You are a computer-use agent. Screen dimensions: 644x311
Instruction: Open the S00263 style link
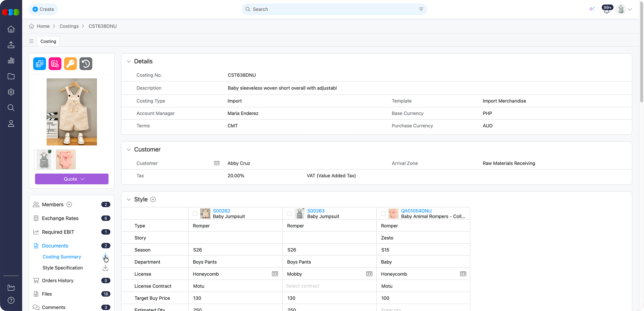[316, 211]
